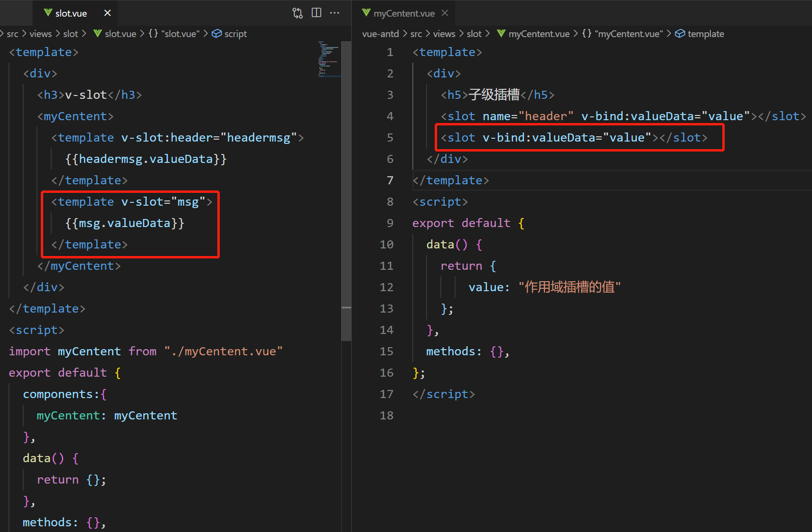812x532 pixels.
Task: Click '<script>' on line 8 in myCentent.vue
Action: pyautogui.click(x=440, y=202)
